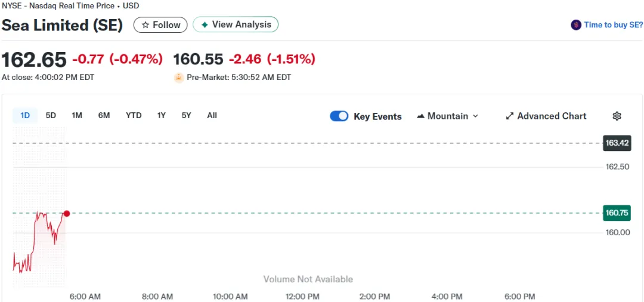Choose the 6M time range
This screenshot has height=302, width=644.
coord(104,115)
